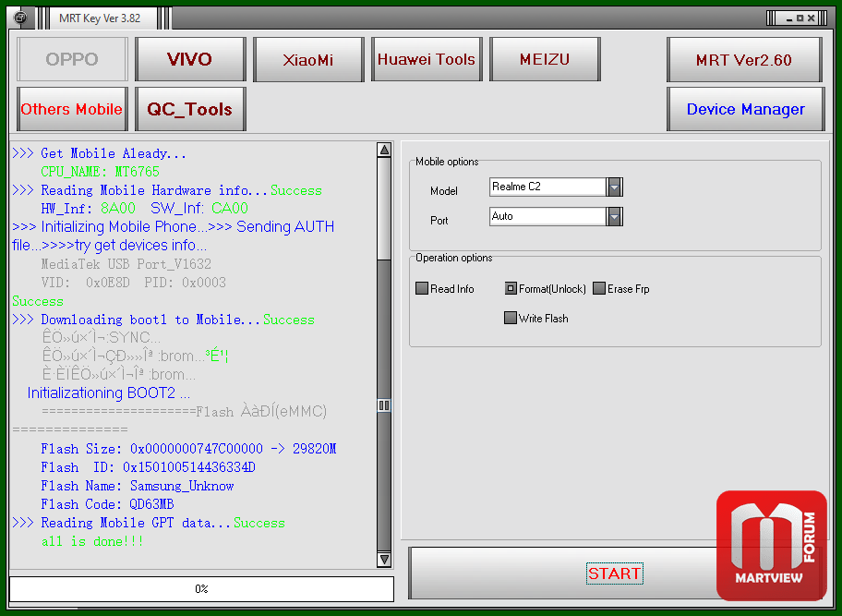Minimize the MRT Key window
Viewport: 842px width, 616px height.
[x=788, y=18]
